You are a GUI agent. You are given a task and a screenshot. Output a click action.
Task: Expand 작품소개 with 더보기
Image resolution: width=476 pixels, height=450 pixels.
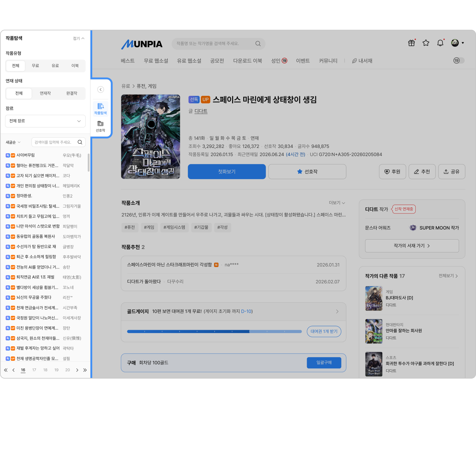click(x=337, y=203)
